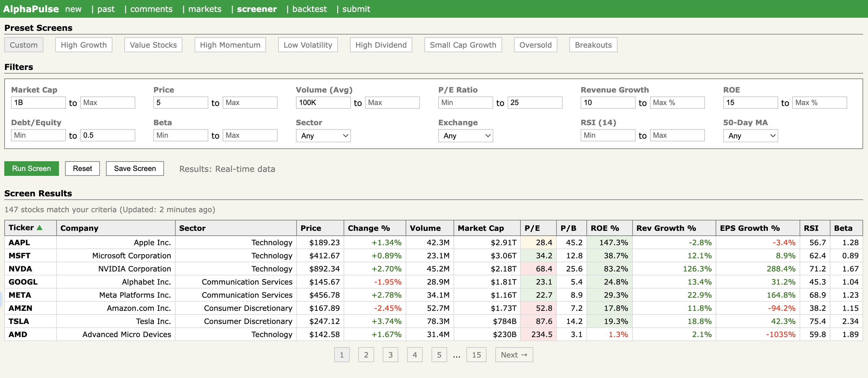Screen dimensions: 868x378
Task: Sort results by ROE % column
Action: tap(609, 228)
